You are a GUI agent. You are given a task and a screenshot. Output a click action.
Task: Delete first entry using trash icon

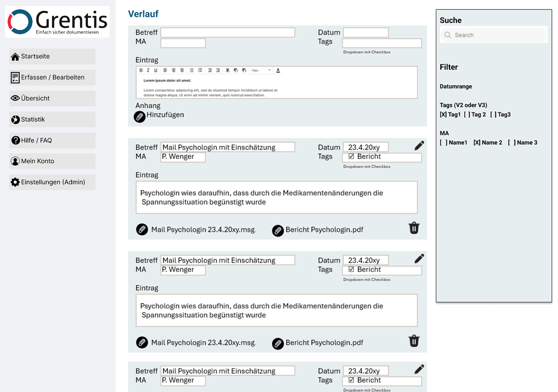[414, 228]
